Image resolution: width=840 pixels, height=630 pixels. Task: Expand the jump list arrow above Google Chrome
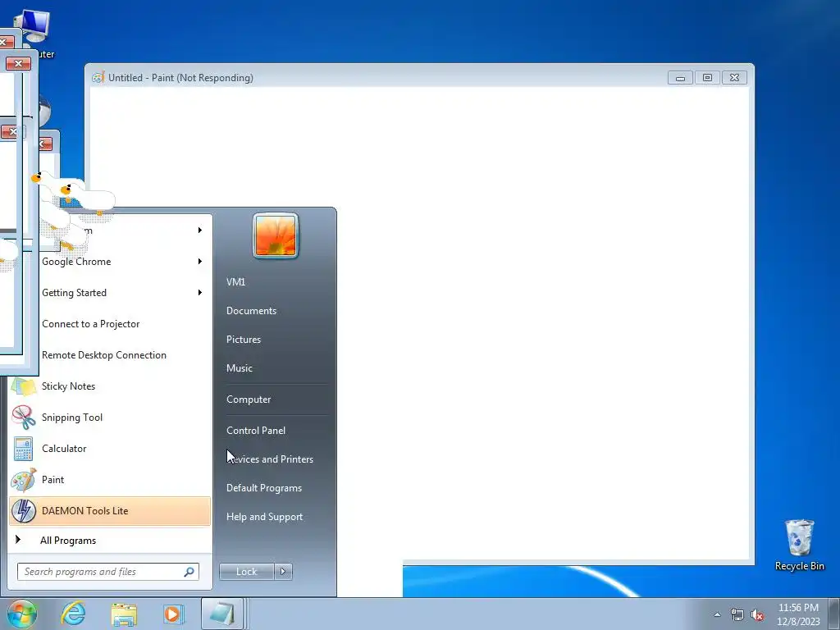[x=200, y=231]
